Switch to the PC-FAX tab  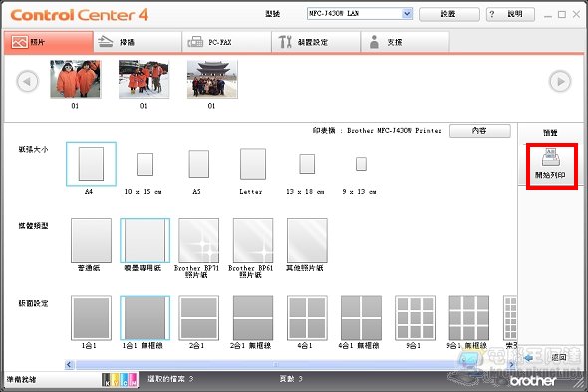pyautogui.click(x=226, y=42)
